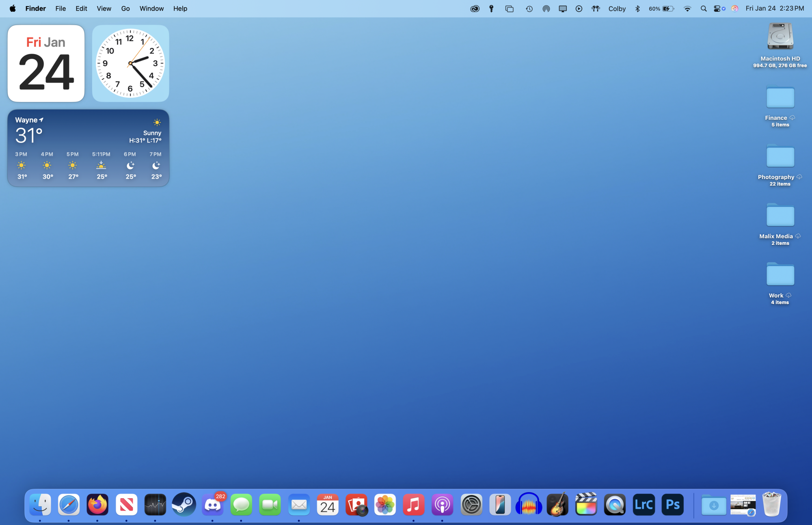Toggle the Wi-Fi status menu

tap(687, 9)
